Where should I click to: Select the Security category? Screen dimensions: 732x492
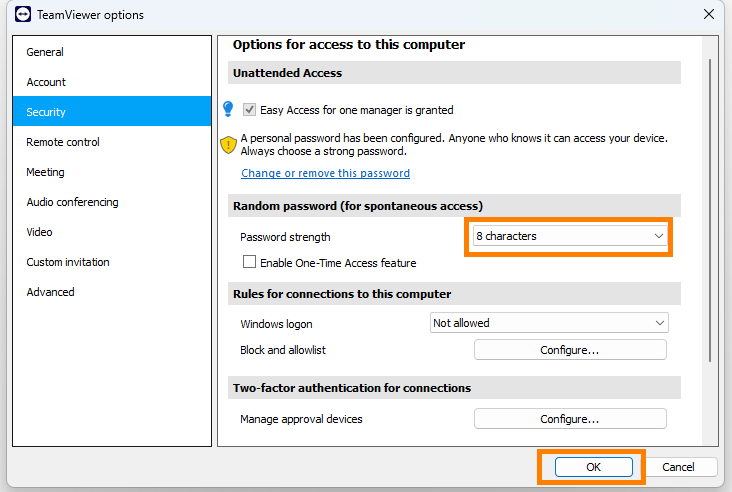pos(112,112)
